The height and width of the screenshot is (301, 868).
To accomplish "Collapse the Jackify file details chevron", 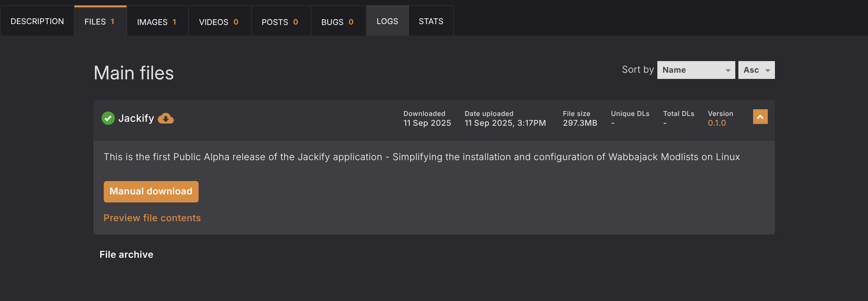I will tap(760, 117).
